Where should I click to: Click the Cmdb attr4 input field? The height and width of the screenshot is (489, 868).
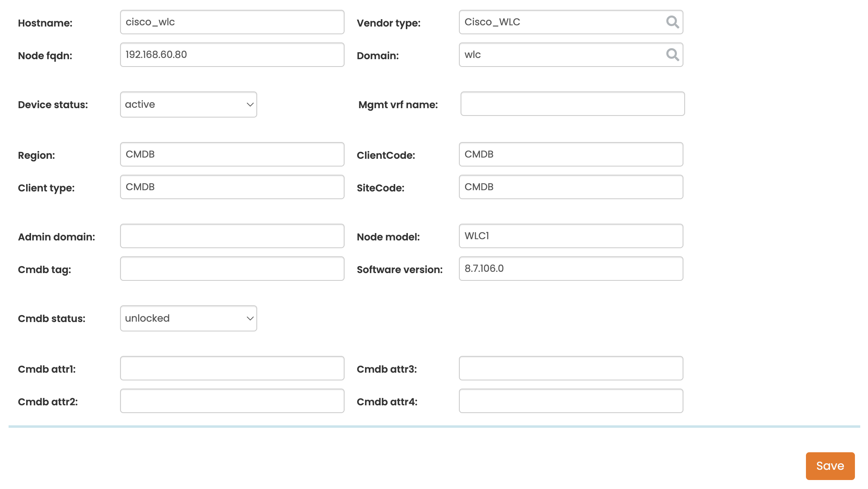(x=570, y=401)
